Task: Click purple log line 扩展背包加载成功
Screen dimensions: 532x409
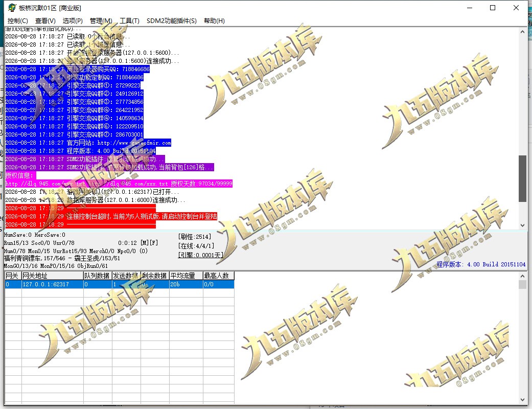Action: 109,167
